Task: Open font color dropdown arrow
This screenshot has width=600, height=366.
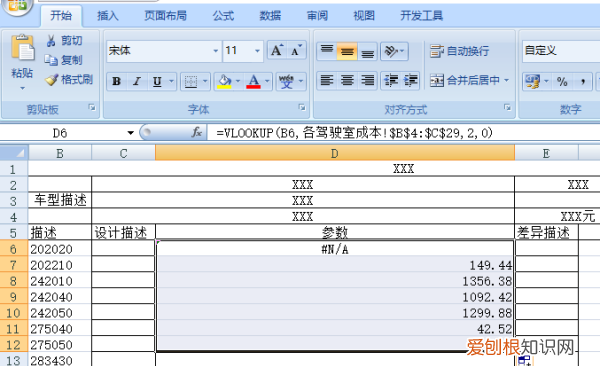Action: click(x=267, y=81)
